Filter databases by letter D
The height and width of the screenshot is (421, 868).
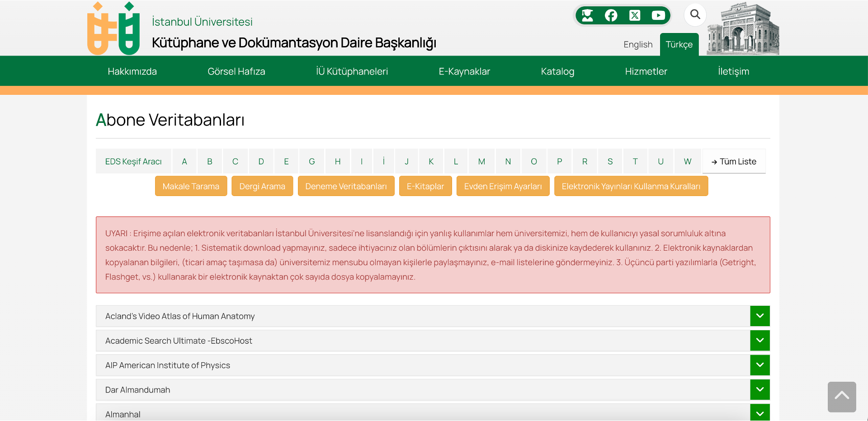[261, 161]
